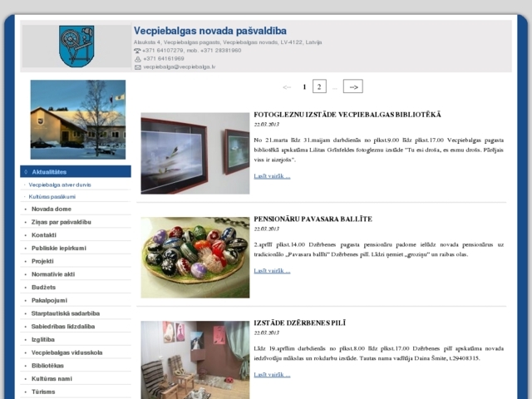
Task: Click the previous page <-- arrow
Action: [287, 86]
